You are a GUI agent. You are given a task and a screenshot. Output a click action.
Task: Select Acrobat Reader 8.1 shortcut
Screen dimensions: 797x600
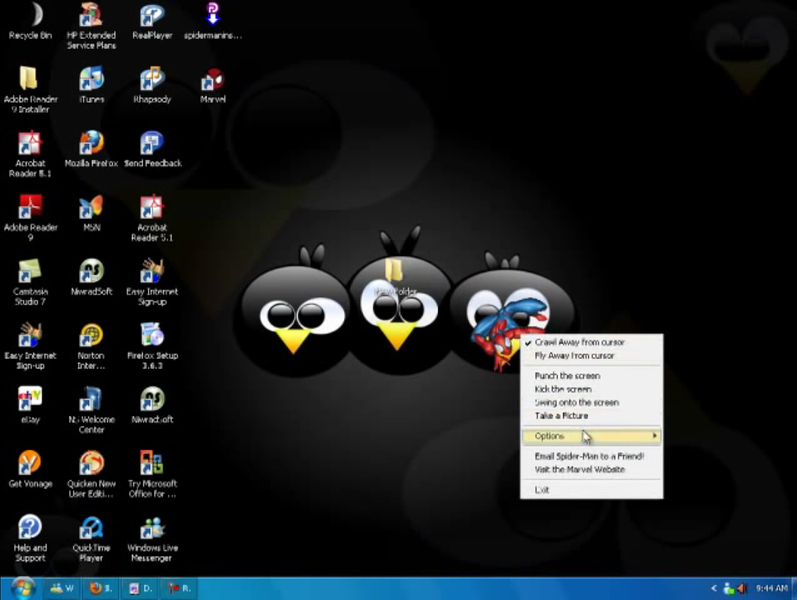pyautogui.click(x=30, y=153)
